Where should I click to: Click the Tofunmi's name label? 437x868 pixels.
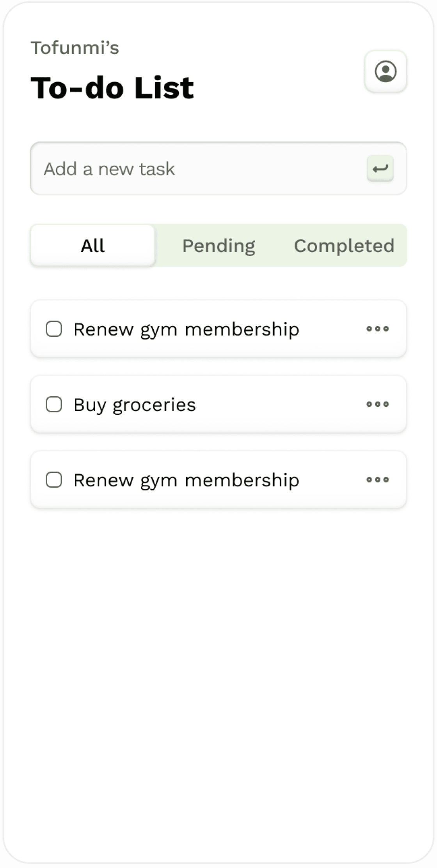click(75, 48)
